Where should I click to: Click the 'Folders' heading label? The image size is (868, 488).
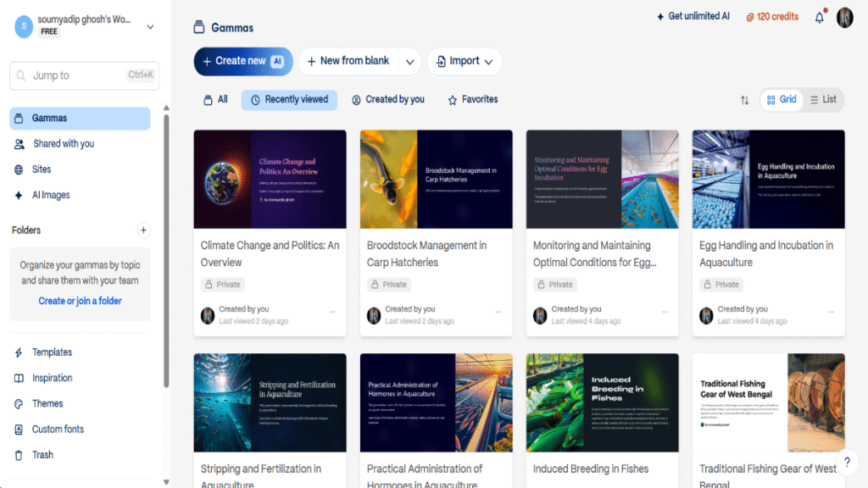click(x=26, y=230)
